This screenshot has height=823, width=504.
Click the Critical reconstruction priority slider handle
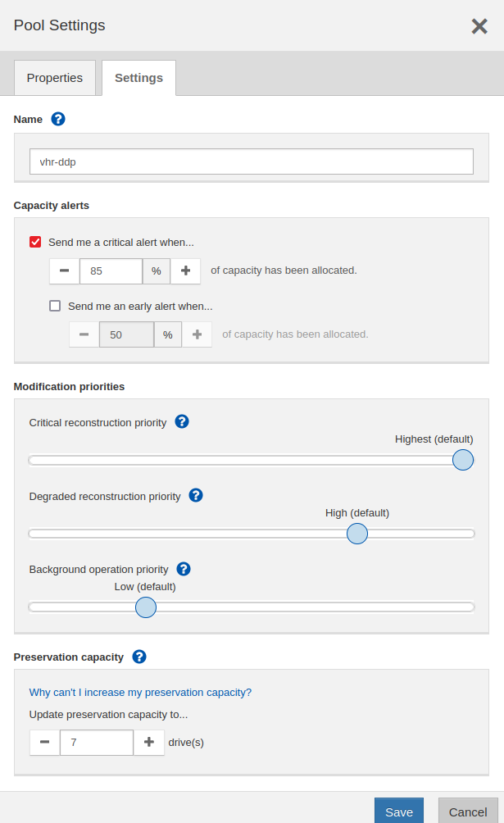point(463,460)
